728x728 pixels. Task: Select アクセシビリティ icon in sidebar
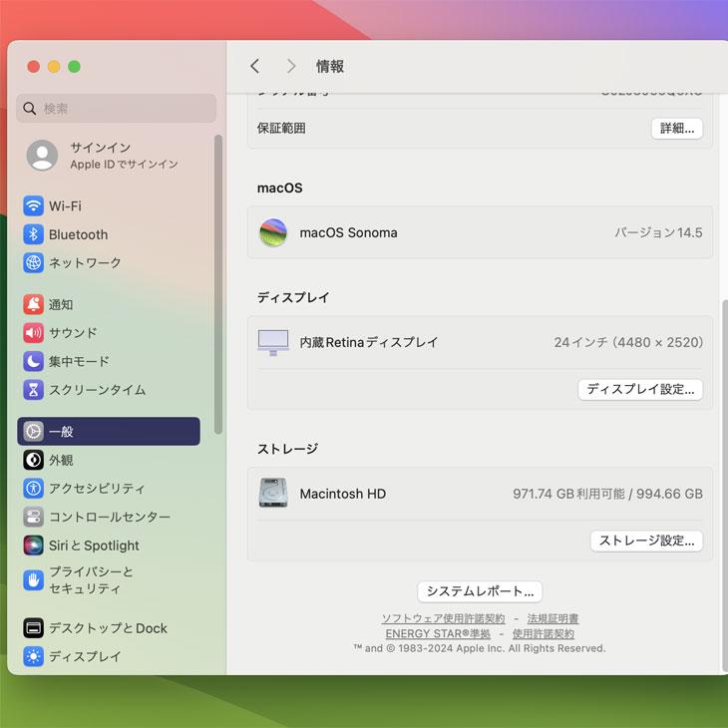point(34,488)
